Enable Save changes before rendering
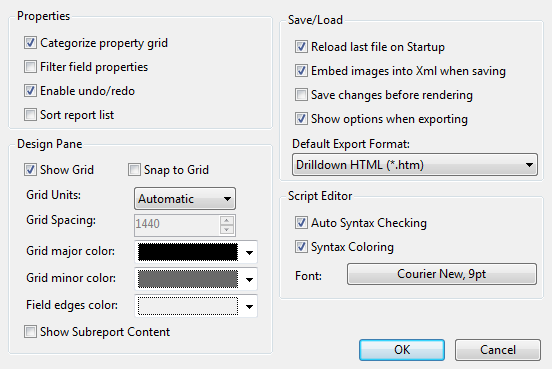The height and width of the screenshot is (369, 552). click(301, 95)
